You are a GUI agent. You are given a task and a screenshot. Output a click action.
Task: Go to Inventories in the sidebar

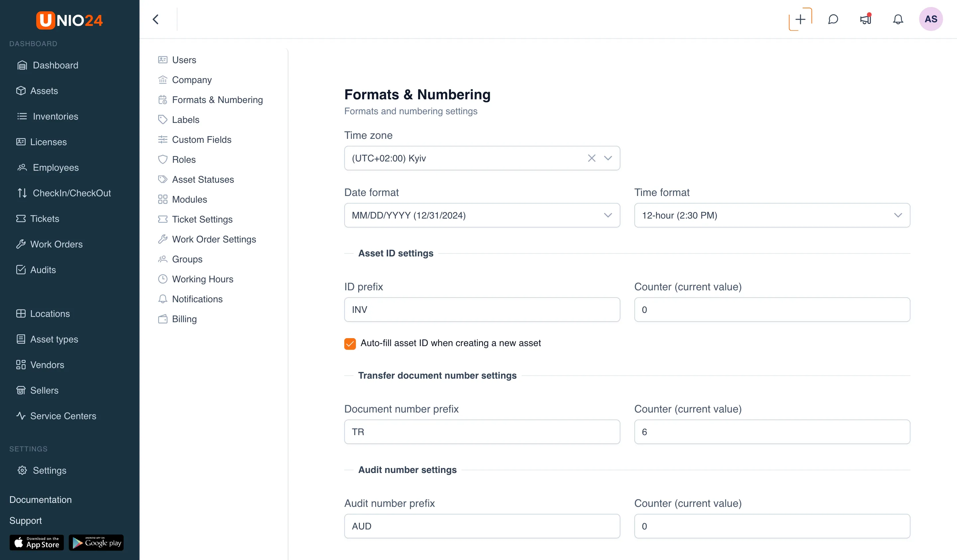click(x=48, y=117)
